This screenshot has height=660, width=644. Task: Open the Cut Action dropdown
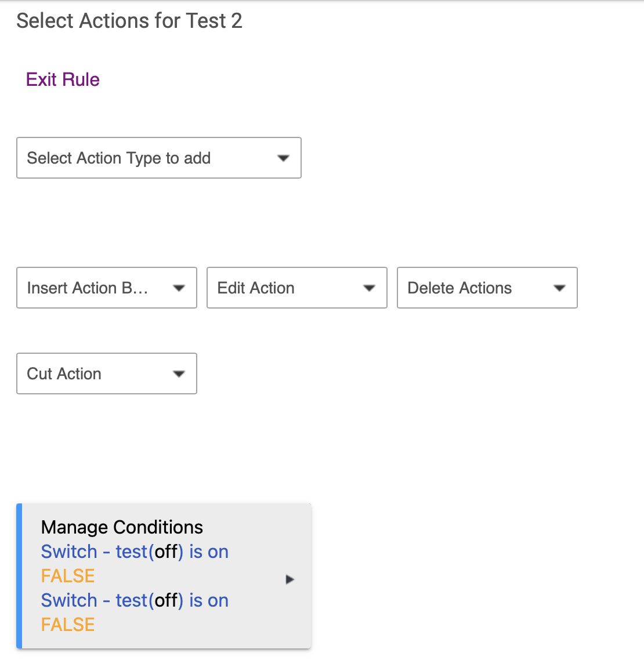pyautogui.click(x=107, y=373)
